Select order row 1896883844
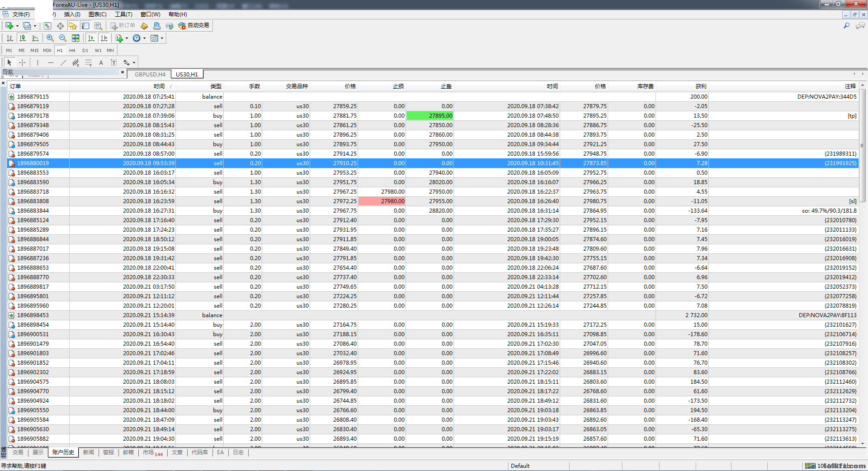The width and height of the screenshot is (868, 471). click(433, 211)
